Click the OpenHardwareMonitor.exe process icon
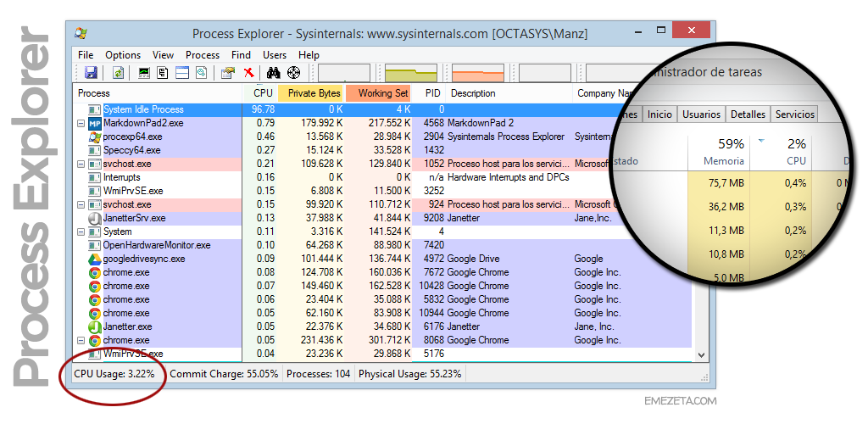 tap(95, 245)
